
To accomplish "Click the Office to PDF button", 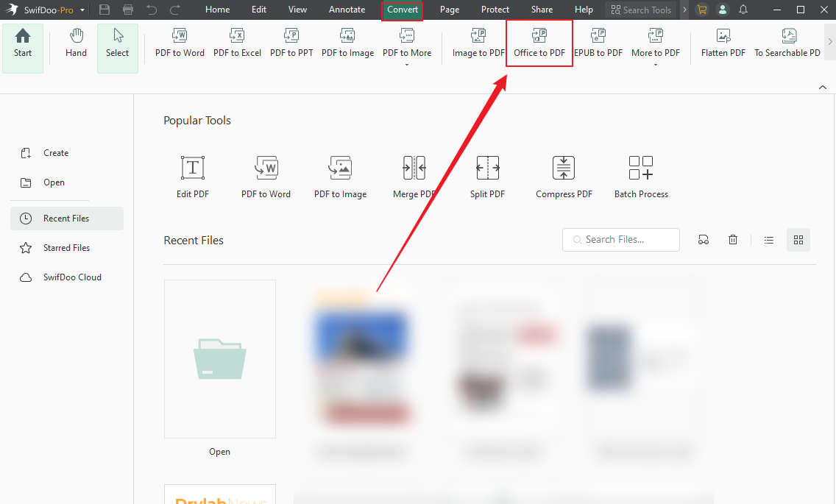I will 539,42.
